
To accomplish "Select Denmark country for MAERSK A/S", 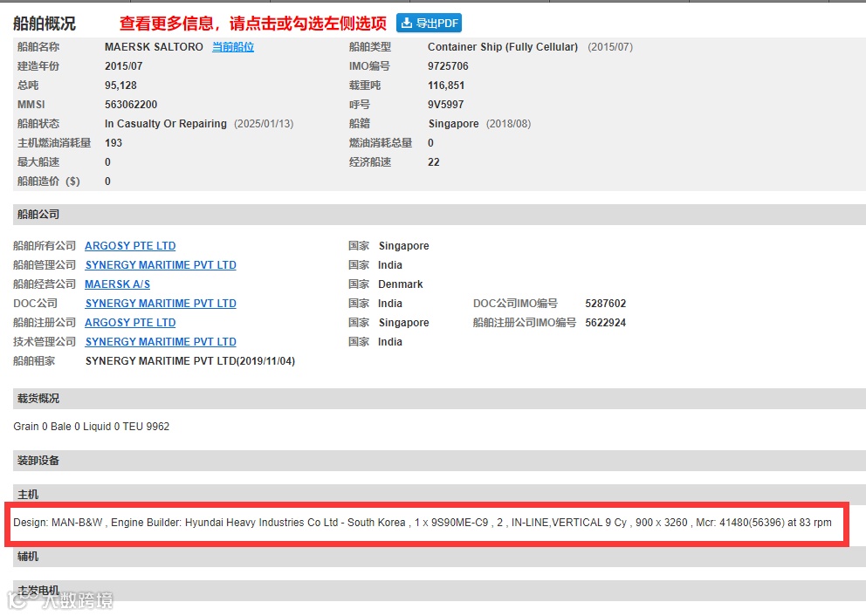I will pyautogui.click(x=401, y=284).
